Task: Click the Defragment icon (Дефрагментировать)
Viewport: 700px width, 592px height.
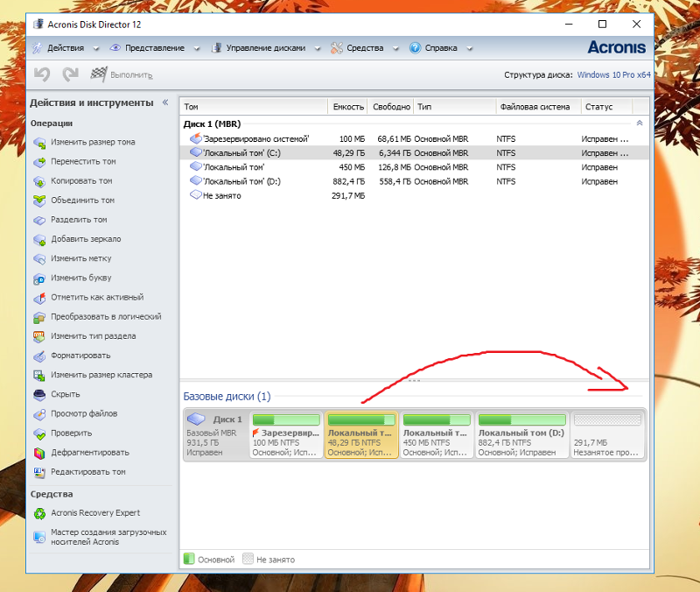Action: [x=39, y=454]
